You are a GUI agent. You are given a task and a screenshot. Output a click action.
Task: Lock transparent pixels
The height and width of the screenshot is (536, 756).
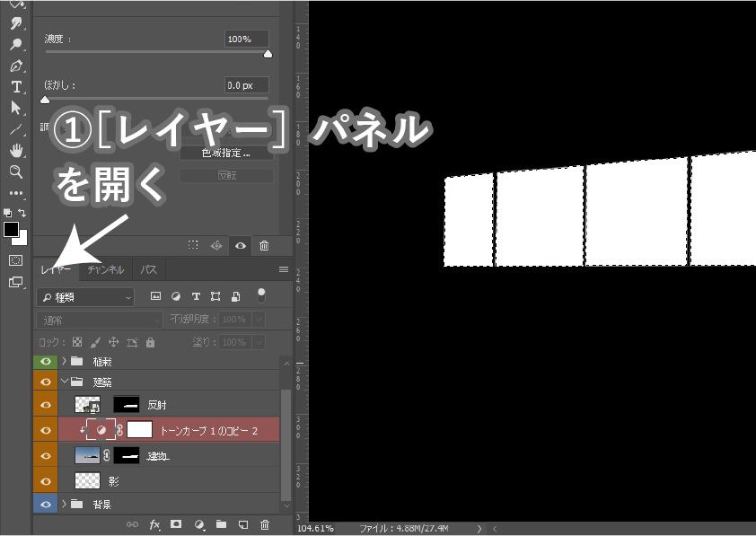click(x=76, y=342)
